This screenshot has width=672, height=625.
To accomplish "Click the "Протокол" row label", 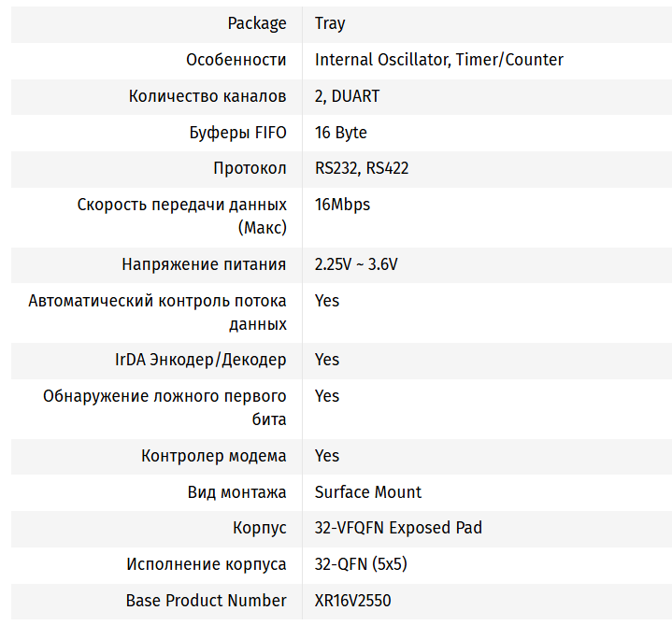I will point(250,169).
